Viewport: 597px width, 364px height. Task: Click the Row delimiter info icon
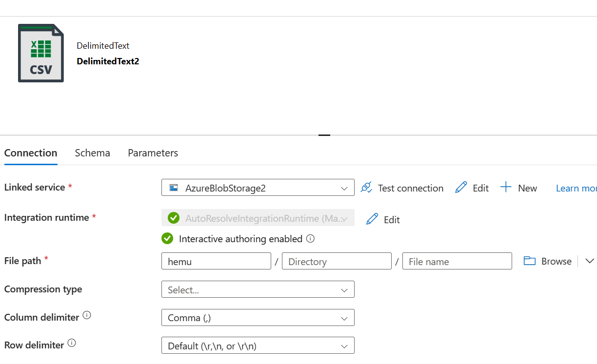coord(72,343)
